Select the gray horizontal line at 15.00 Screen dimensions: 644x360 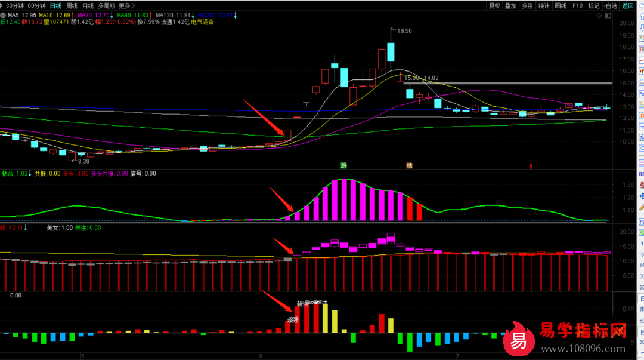[x=507, y=83]
